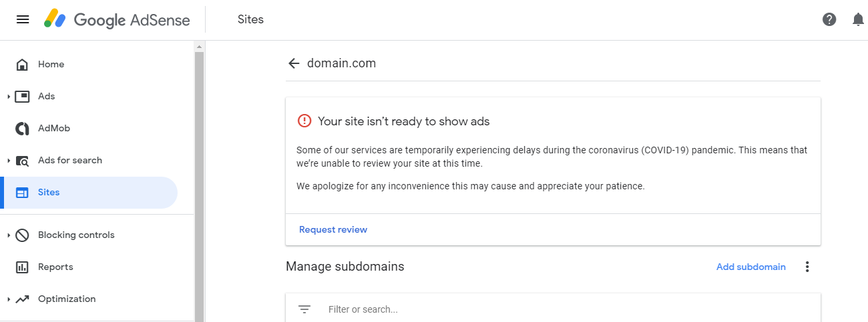This screenshot has height=322, width=868.
Task: Open the hamburger main menu
Action: point(23,19)
